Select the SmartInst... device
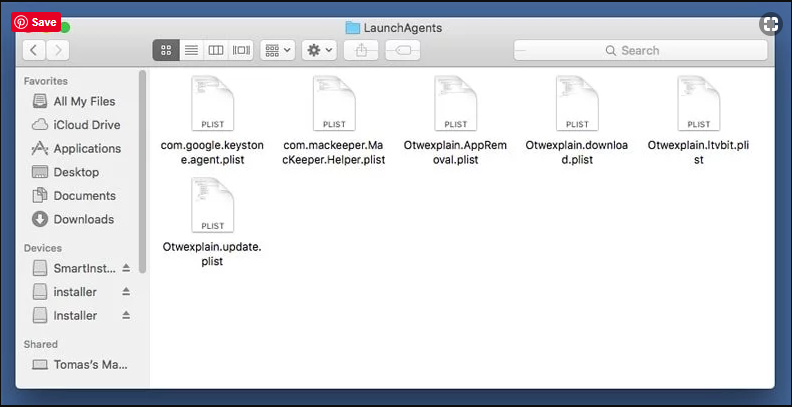 tap(74, 268)
